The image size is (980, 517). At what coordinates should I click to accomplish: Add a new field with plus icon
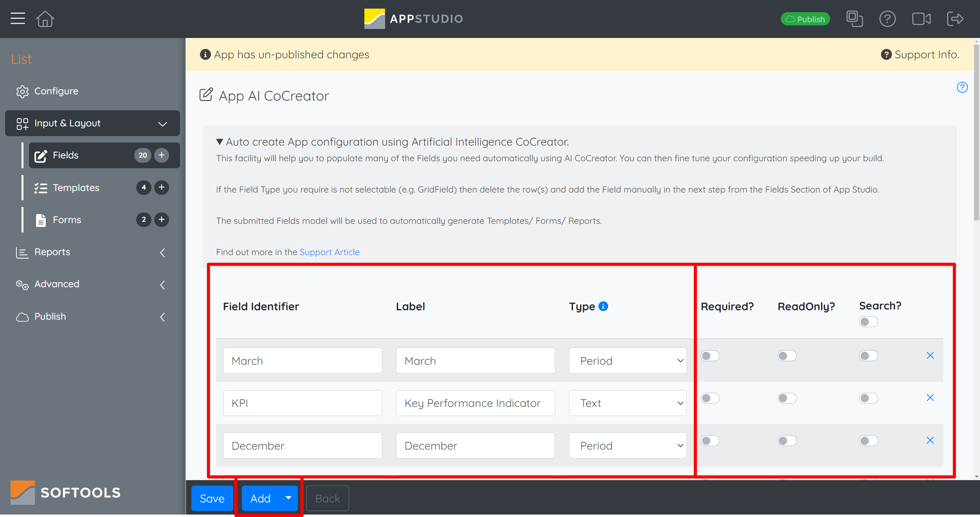click(x=162, y=155)
